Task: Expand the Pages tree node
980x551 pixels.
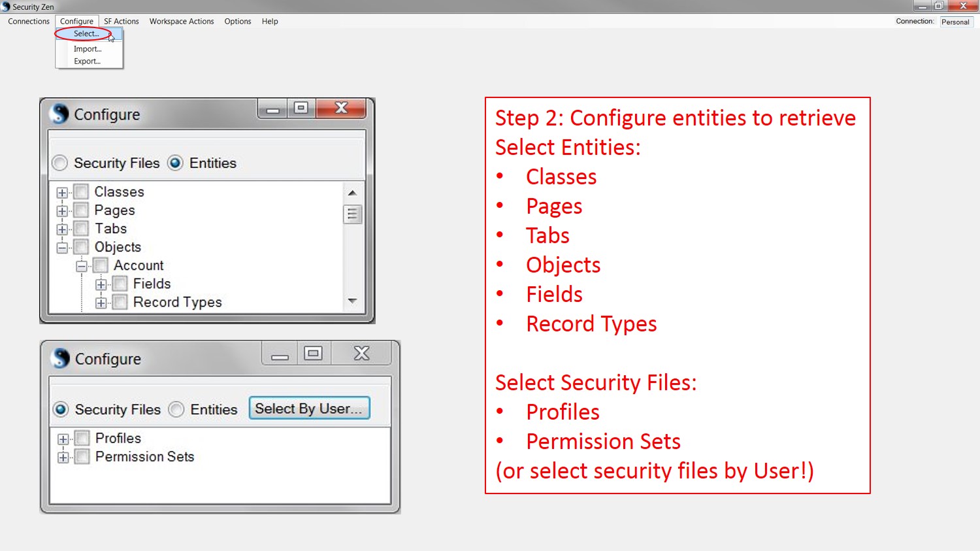Action: pyautogui.click(x=61, y=210)
